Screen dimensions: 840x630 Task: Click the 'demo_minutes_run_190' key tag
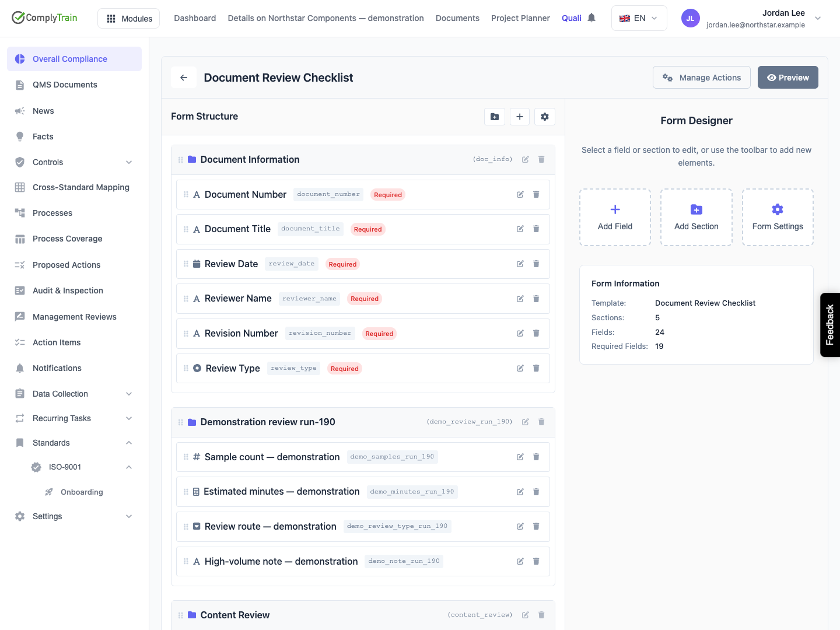[x=412, y=492]
